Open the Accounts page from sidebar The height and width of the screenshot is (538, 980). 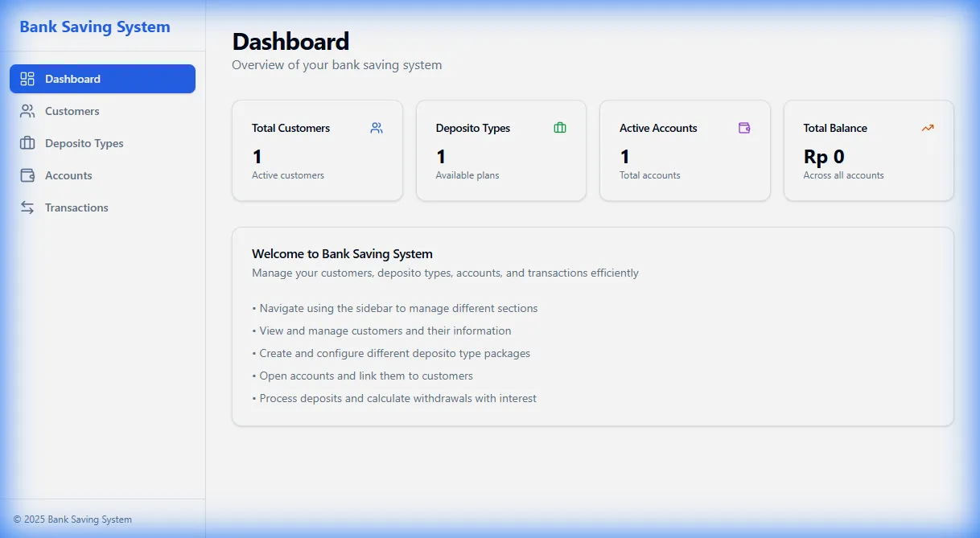point(102,175)
